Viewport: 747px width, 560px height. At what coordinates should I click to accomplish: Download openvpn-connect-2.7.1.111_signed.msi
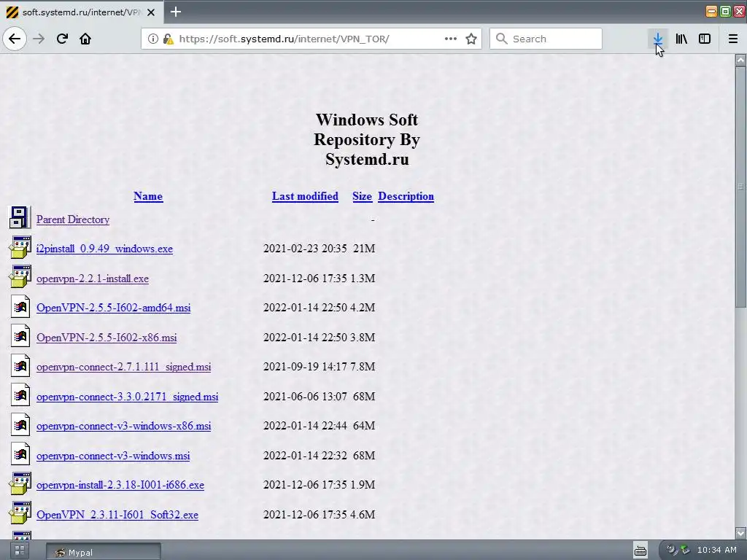[123, 367]
